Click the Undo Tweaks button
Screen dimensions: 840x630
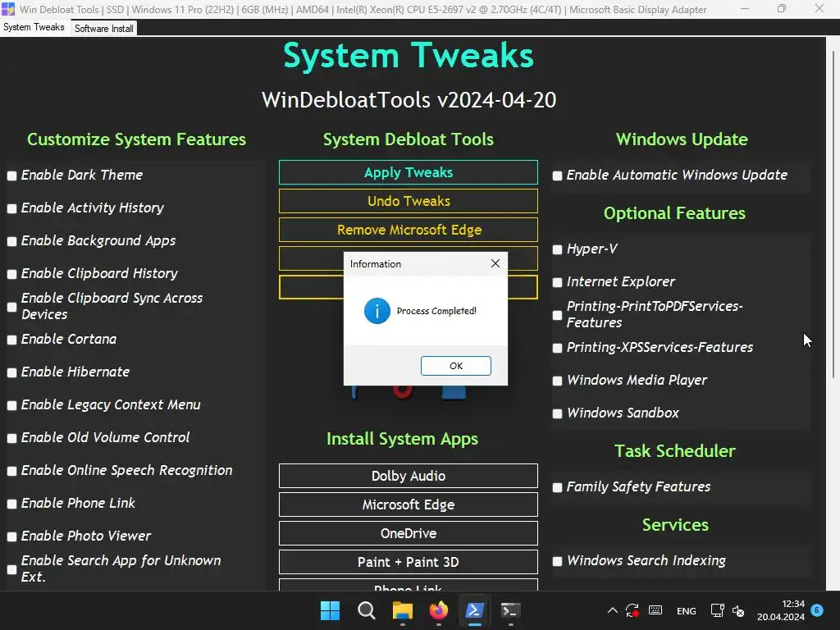[x=409, y=201]
